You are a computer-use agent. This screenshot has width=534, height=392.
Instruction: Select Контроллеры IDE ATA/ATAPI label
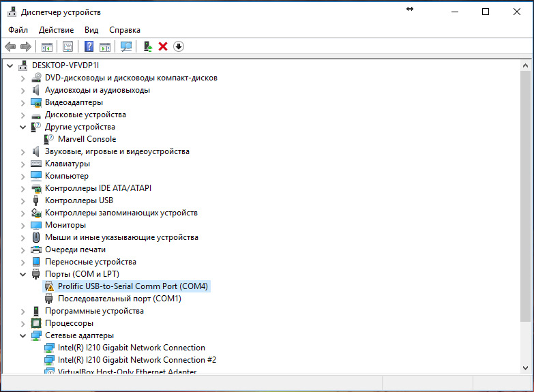[x=98, y=188]
